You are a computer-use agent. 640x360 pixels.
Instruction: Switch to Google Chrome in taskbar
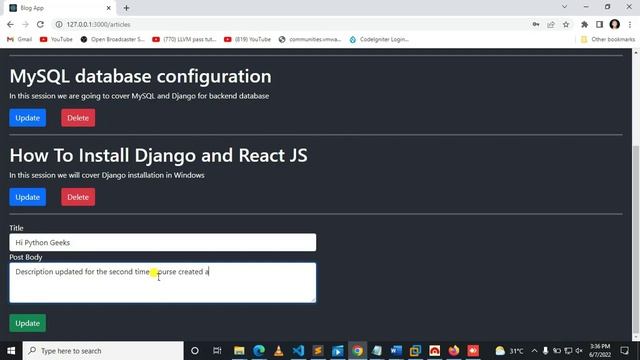tap(357, 351)
